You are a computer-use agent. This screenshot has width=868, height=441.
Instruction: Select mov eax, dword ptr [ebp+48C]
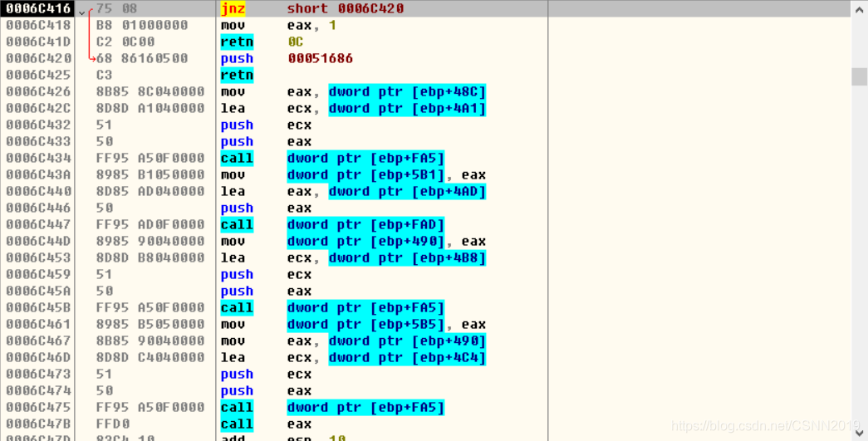(x=353, y=92)
